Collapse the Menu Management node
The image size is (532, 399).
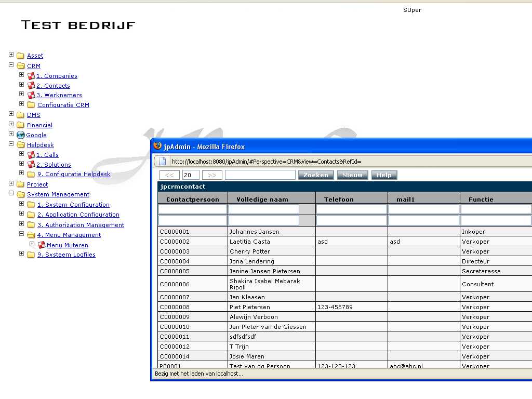(x=22, y=234)
